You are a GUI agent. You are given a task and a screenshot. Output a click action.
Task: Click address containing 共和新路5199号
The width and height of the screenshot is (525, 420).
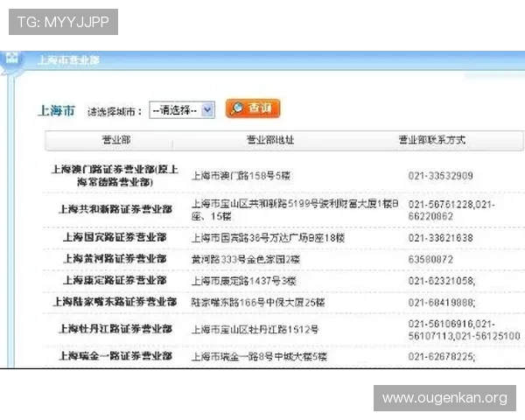[x=295, y=210]
